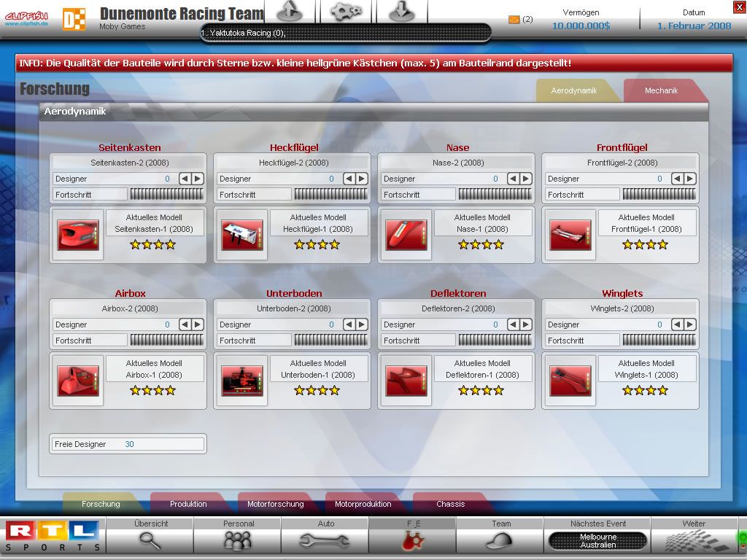Increase designers for Seitenkasten-2
The image size is (747, 560).
[x=198, y=179]
